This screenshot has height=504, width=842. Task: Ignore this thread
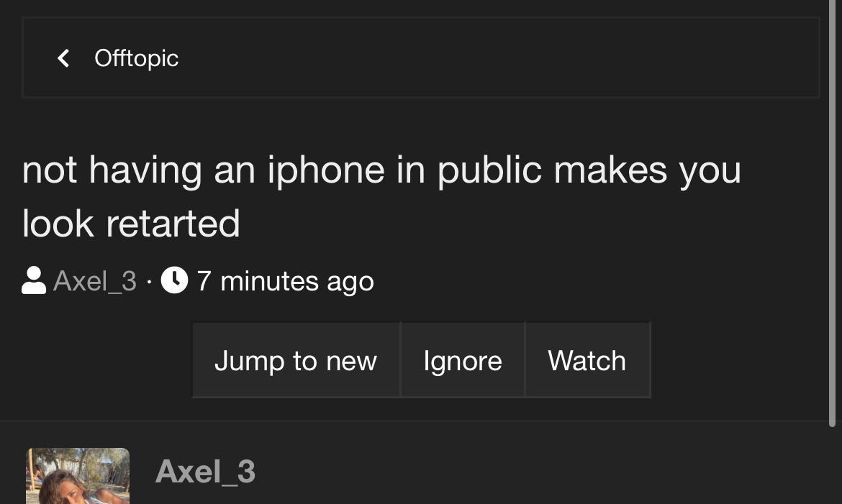[x=463, y=359]
